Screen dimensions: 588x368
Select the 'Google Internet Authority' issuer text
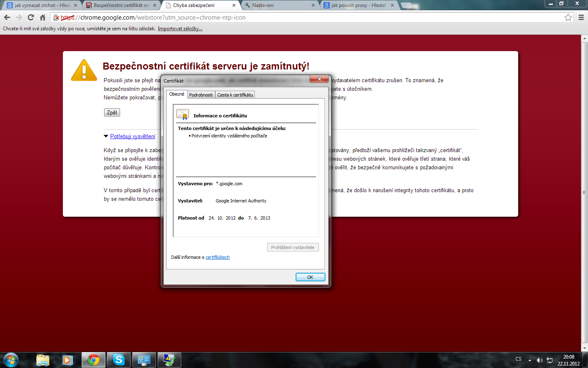click(x=241, y=201)
